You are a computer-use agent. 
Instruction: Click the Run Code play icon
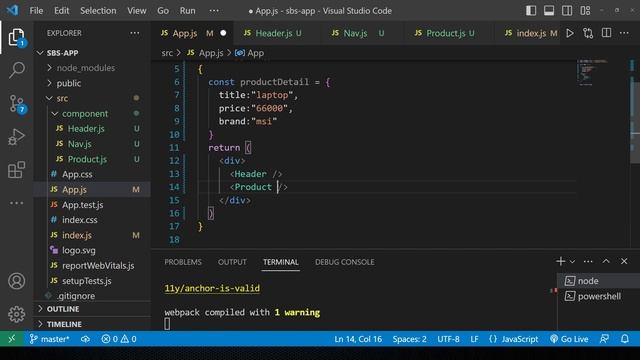pyautogui.click(x=570, y=33)
